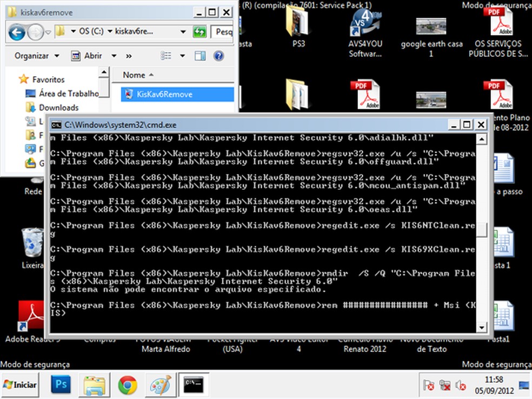Screen dimensions: 532x399
Task: Select the OS SERVIÇOS PÚBLICOS PDF icon
Action: (498, 32)
